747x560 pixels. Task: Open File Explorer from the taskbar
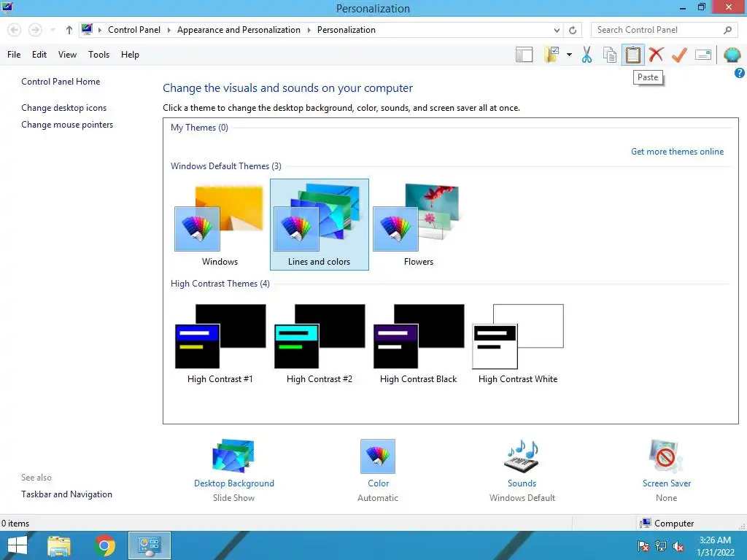click(59, 545)
